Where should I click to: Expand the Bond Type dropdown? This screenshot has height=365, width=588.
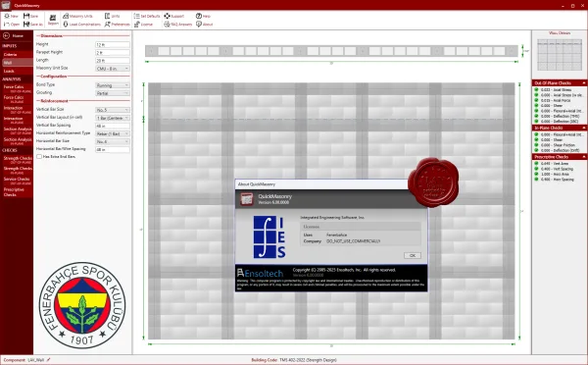point(113,85)
